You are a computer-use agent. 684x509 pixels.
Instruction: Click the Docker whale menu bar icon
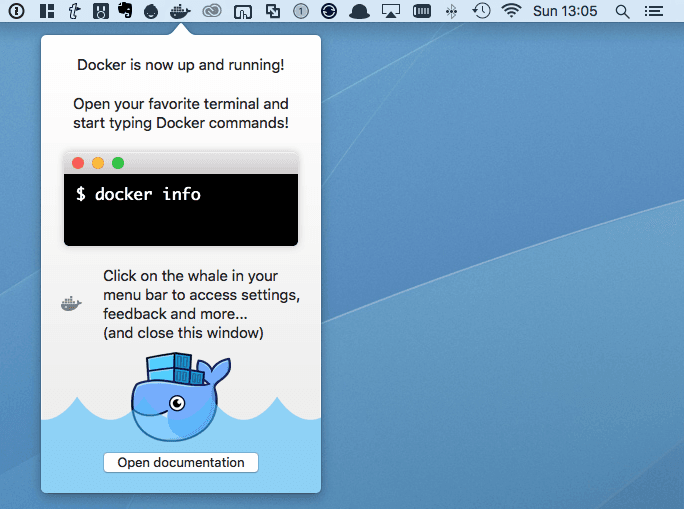tap(180, 11)
